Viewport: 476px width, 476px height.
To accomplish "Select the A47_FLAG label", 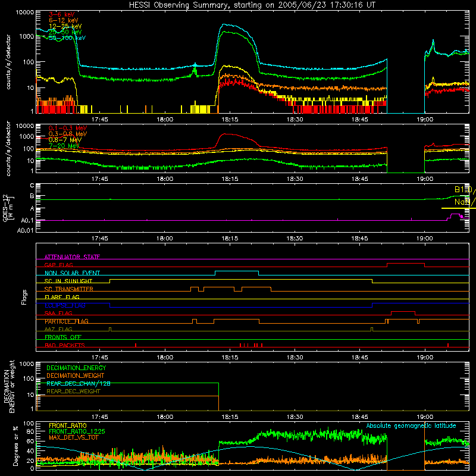I will click(58, 329).
